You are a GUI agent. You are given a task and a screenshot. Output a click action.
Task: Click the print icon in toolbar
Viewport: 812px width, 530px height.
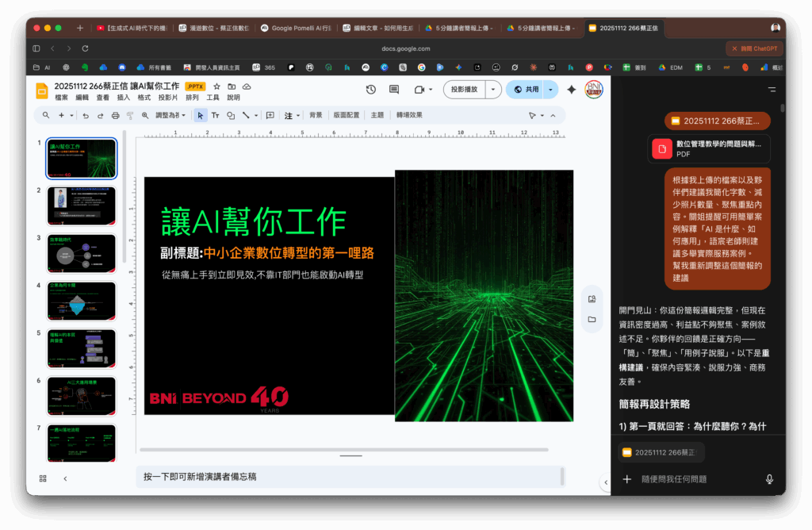(x=115, y=115)
